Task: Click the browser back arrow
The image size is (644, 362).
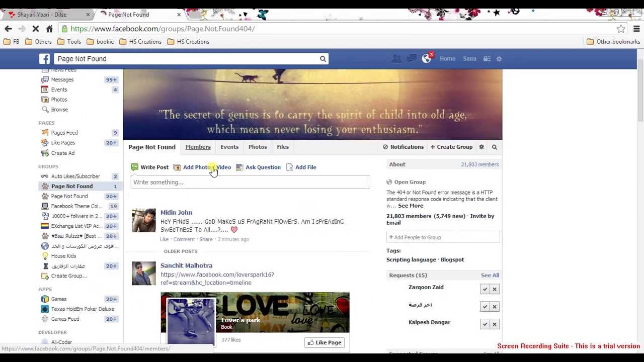Action: click(x=8, y=29)
